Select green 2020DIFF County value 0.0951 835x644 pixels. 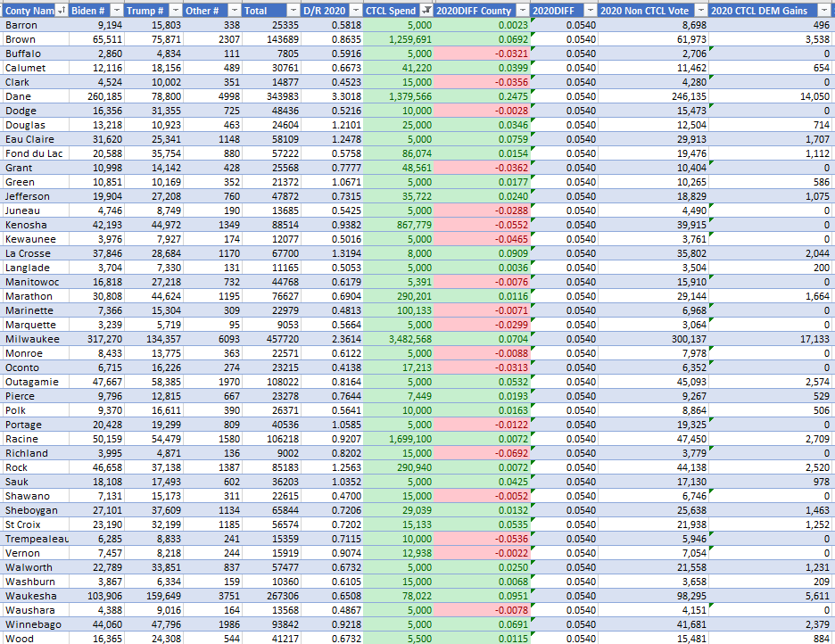tap(482, 596)
